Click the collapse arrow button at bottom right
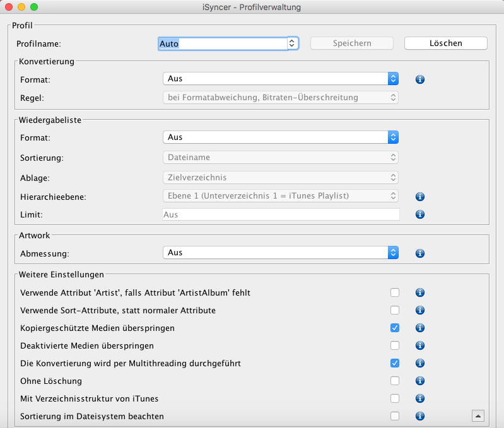This screenshot has height=428, width=504. (x=478, y=416)
